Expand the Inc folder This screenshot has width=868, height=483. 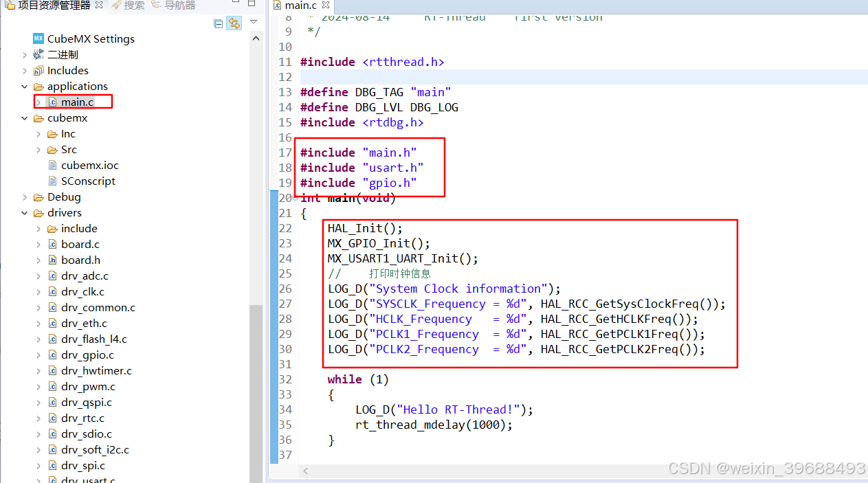click(x=38, y=133)
